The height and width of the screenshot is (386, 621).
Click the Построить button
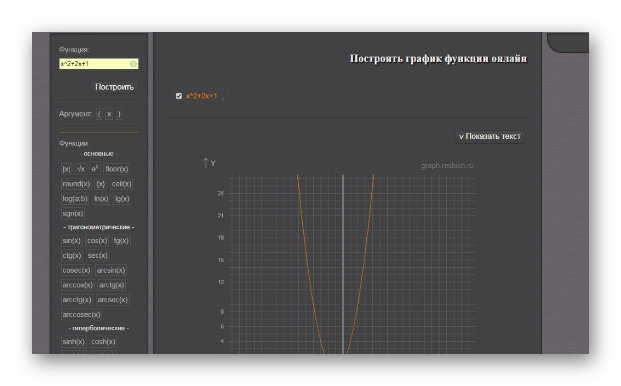114,87
